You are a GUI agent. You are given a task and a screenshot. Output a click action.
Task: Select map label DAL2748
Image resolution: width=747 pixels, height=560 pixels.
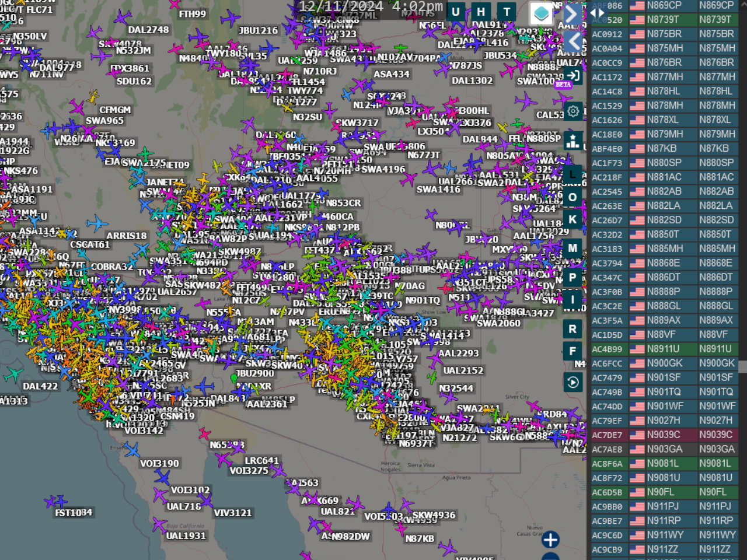(148, 30)
